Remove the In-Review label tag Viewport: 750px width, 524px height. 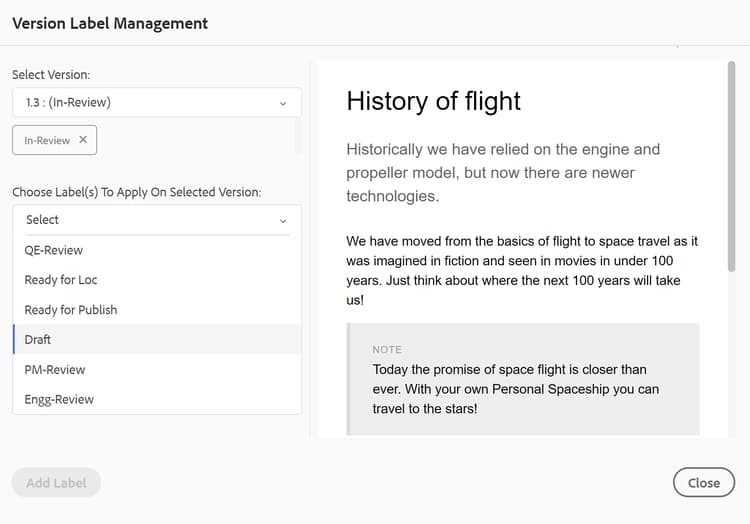click(x=83, y=141)
